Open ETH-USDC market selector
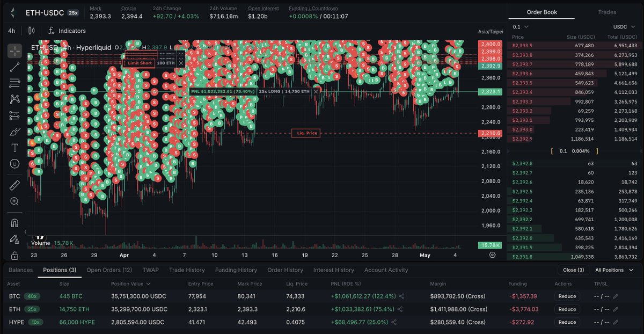Screen dimensions: 644x334 click(x=45, y=12)
